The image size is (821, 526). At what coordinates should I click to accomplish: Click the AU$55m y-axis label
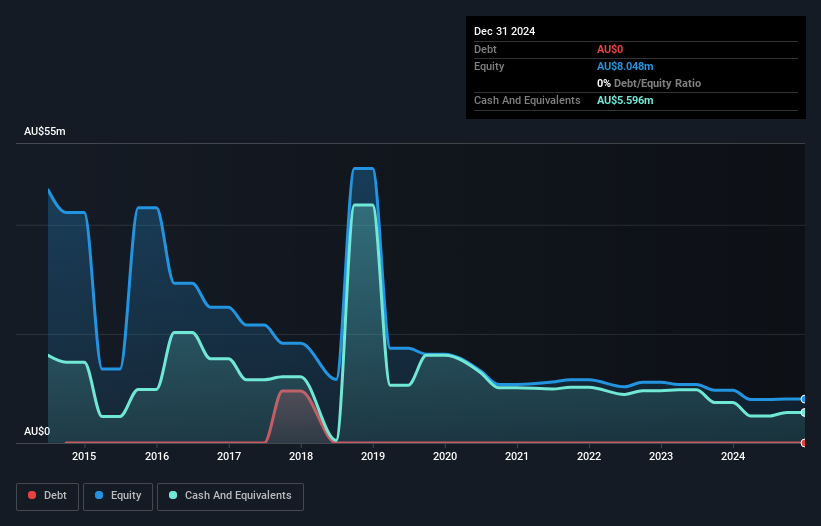pos(45,131)
